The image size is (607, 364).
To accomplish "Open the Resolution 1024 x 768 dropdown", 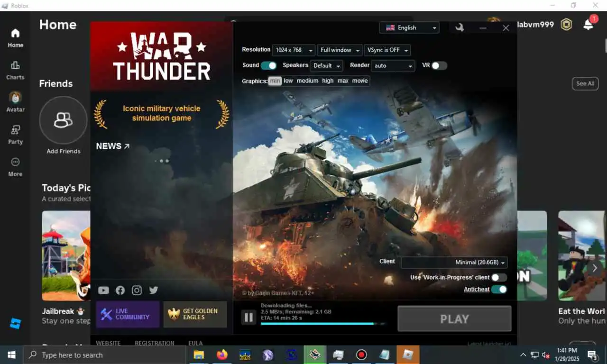I will click(294, 50).
